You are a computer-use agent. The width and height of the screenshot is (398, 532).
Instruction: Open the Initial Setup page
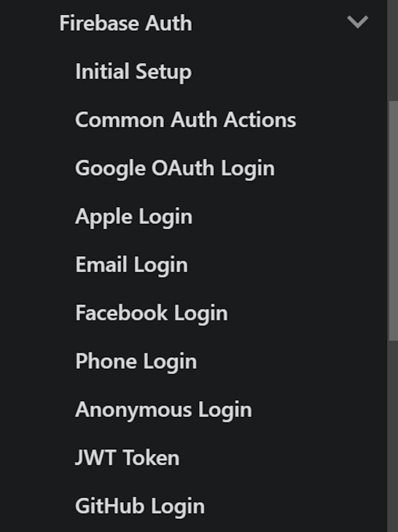pyautogui.click(x=133, y=72)
